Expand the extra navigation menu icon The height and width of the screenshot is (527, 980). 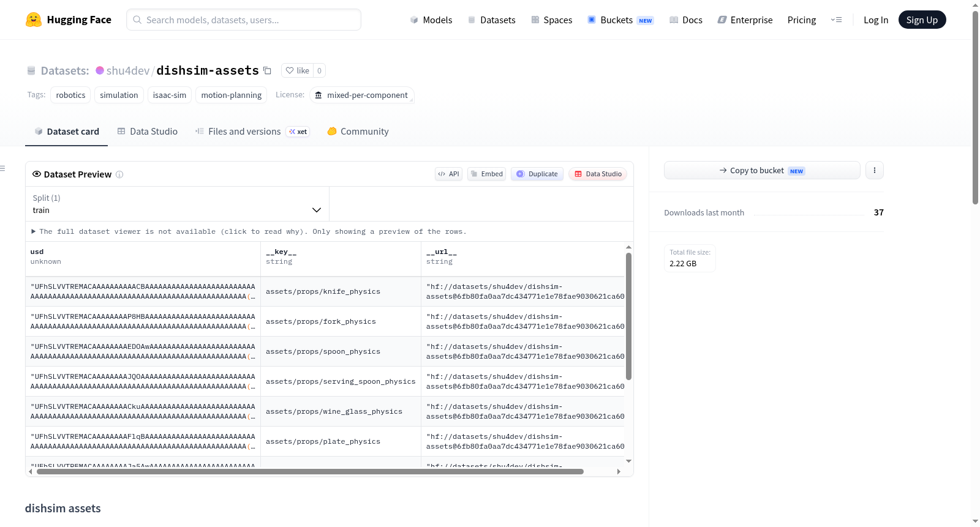pyautogui.click(x=836, y=20)
